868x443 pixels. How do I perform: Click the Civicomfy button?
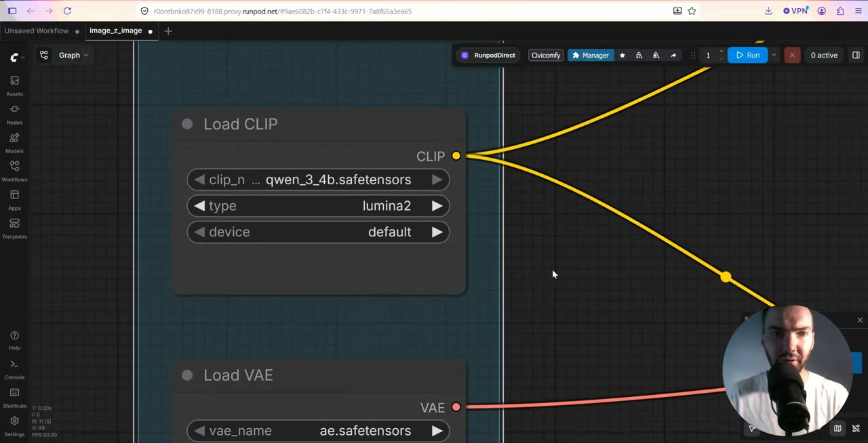(x=546, y=56)
